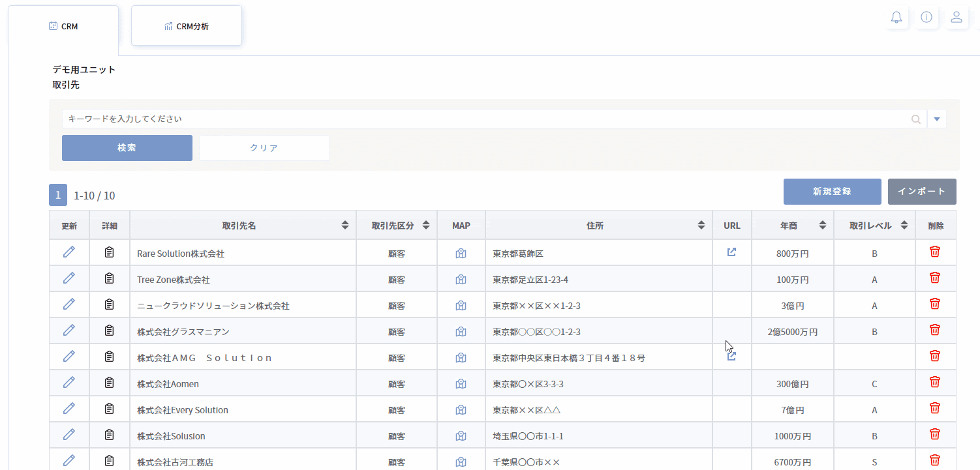980x470 pixels.
Task: Show map for 株式会社古河工務店
Action: click(461, 462)
